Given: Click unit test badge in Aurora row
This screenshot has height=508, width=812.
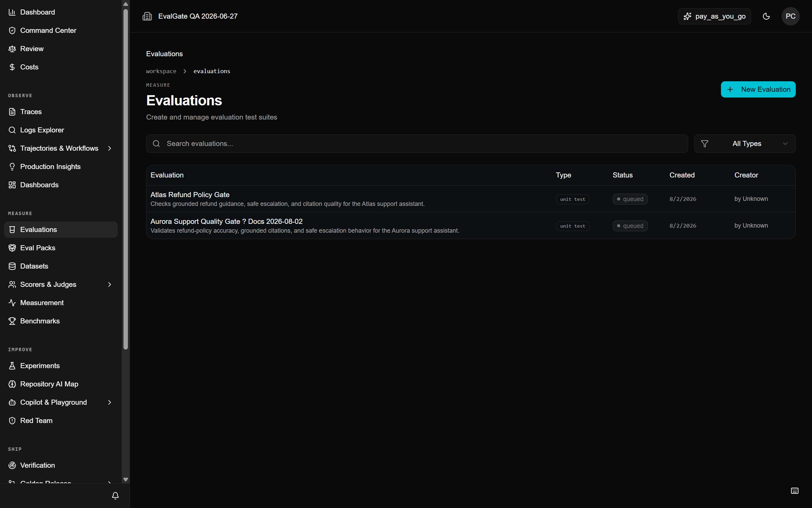Looking at the screenshot, I should pyautogui.click(x=572, y=226).
